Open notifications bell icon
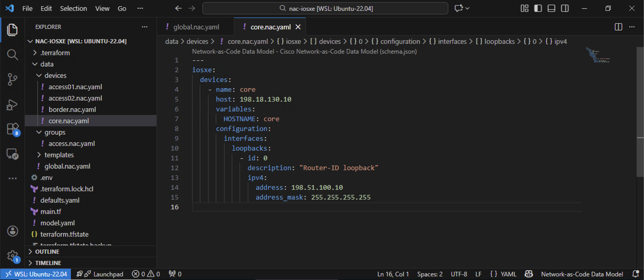This screenshot has height=280, width=644. point(636,274)
